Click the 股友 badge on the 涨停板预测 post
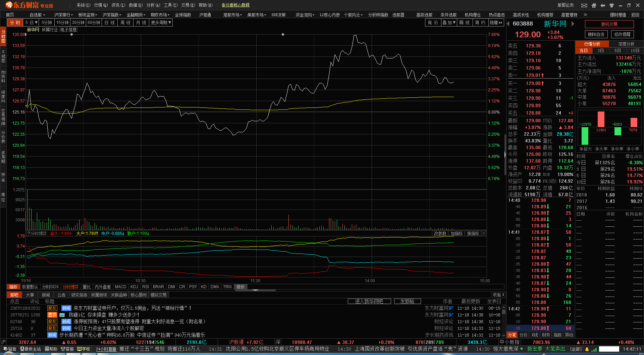644x355 pixels. (x=52, y=322)
